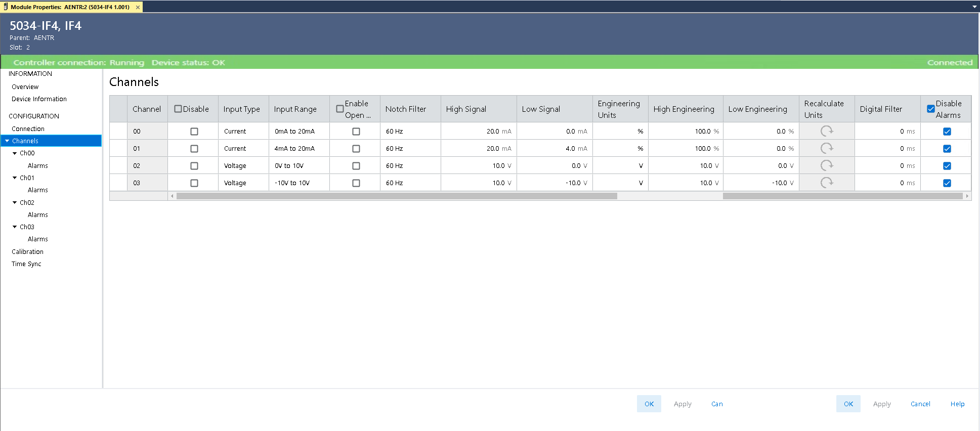Toggle Disable checkbox for channel 02
This screenshot has height=431, width=980.
coord(194,166)
